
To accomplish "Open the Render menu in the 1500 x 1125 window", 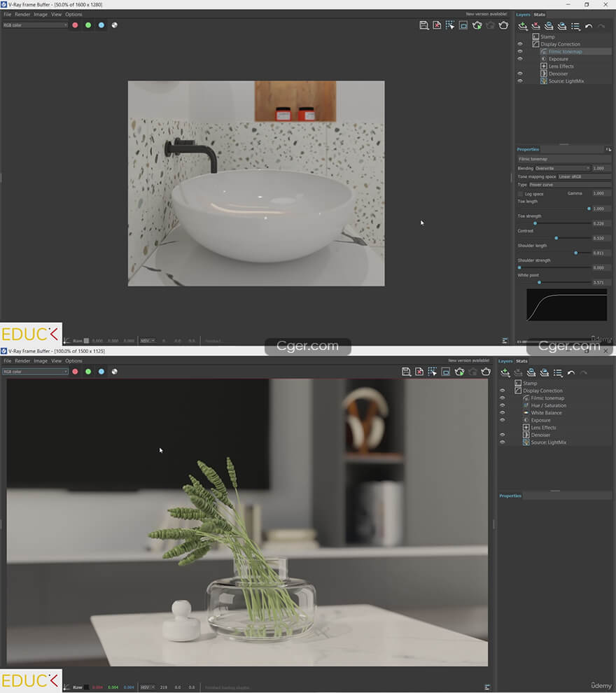I will (22, 360).
